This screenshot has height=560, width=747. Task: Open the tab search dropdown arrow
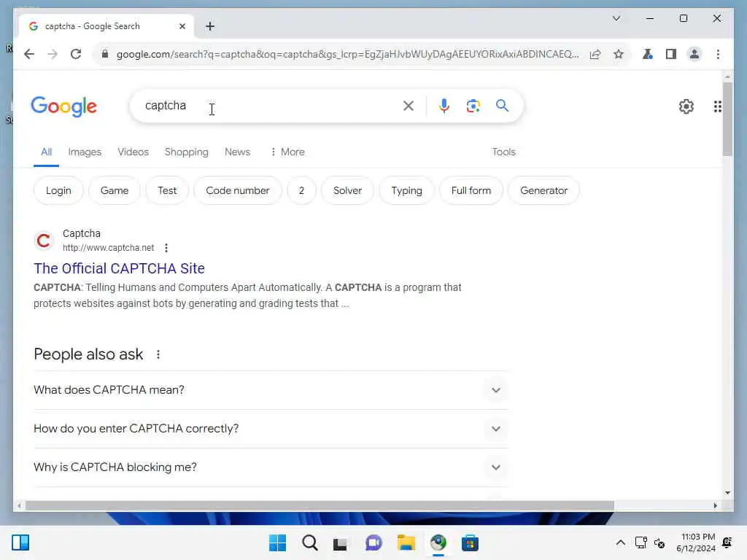[616, 18]
